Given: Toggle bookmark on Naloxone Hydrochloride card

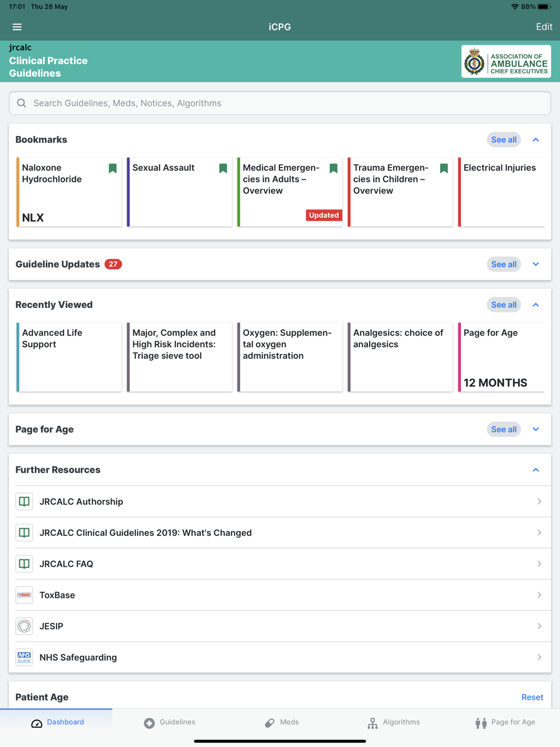Looking at the screenshot, I should tap(113, 169).
